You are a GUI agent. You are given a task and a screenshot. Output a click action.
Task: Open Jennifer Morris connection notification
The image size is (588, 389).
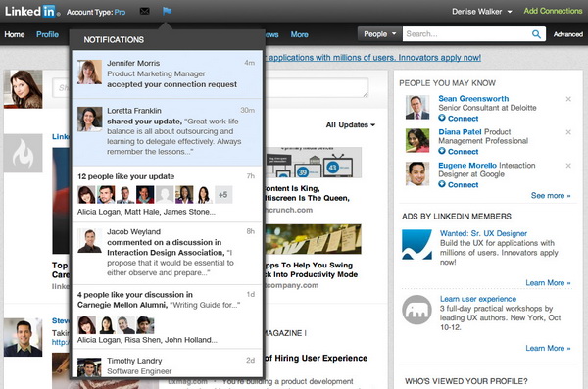168,74
